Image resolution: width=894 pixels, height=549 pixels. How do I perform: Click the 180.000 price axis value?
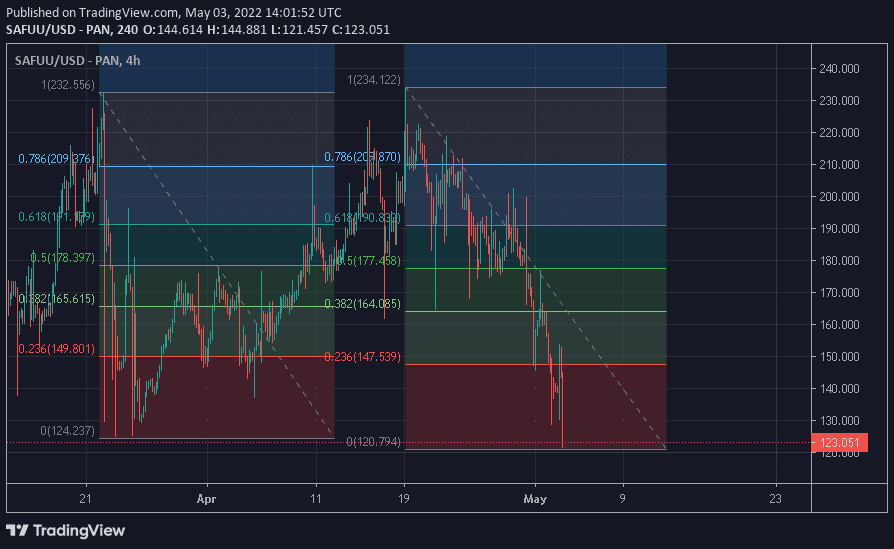pos(839,261)
